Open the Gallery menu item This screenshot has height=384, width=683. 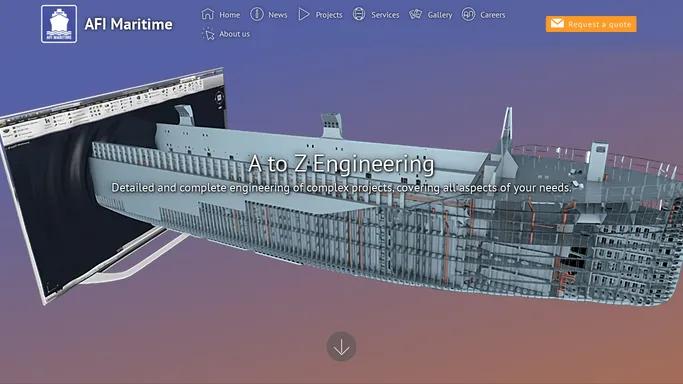[440, 15]
